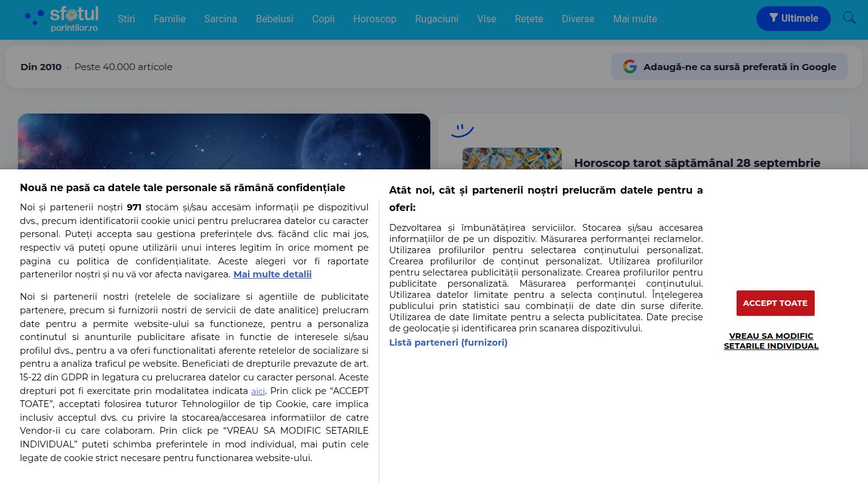Open the Familie section
868x489 pixels.
tap(170, 19)
